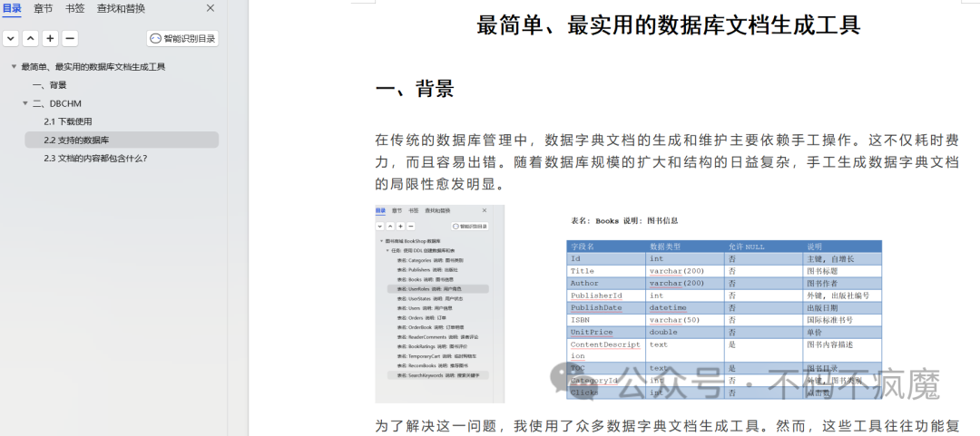Screen dimensions: 980x436
Task: Click the paragraph starting 在传统的数据库管理中
Action: (x=667, y=162)
